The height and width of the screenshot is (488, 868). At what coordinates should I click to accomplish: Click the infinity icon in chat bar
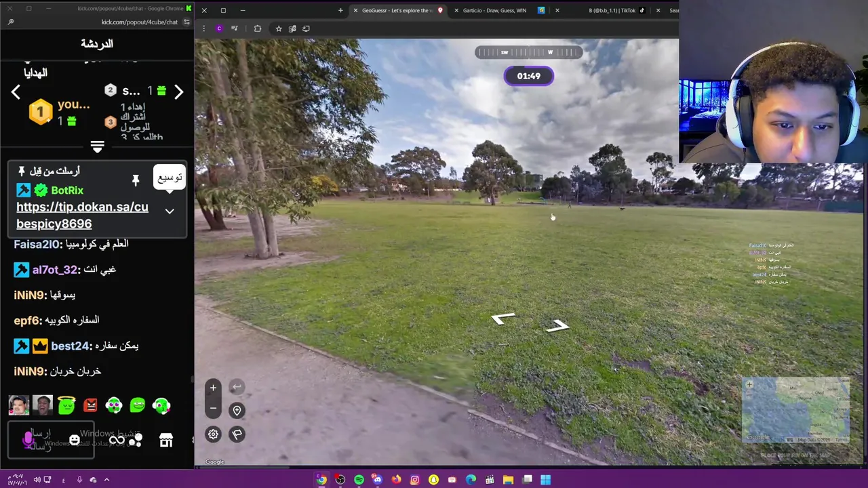(x=117, y=441)
